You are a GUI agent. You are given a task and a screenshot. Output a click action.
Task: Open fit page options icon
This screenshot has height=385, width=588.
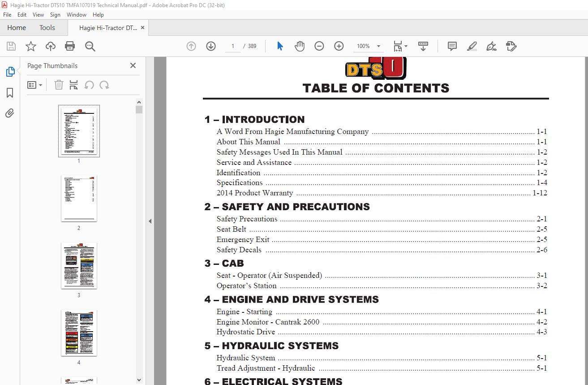pos(400,46)
